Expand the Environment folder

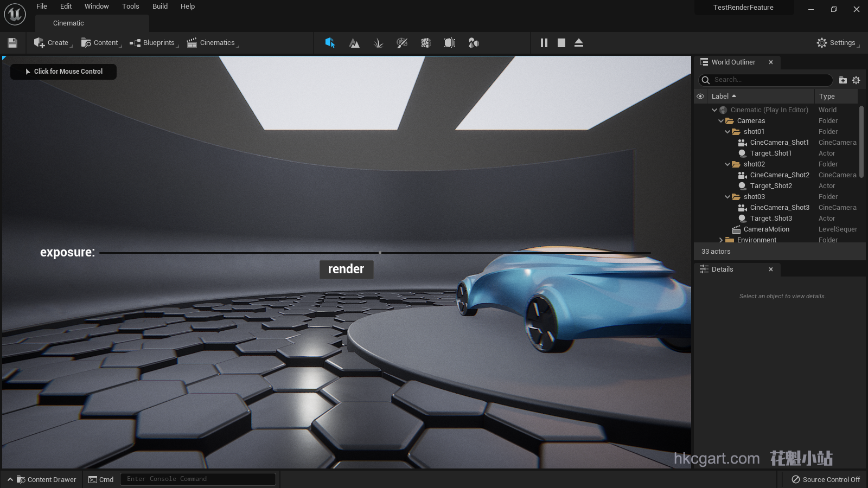[721, 240]
